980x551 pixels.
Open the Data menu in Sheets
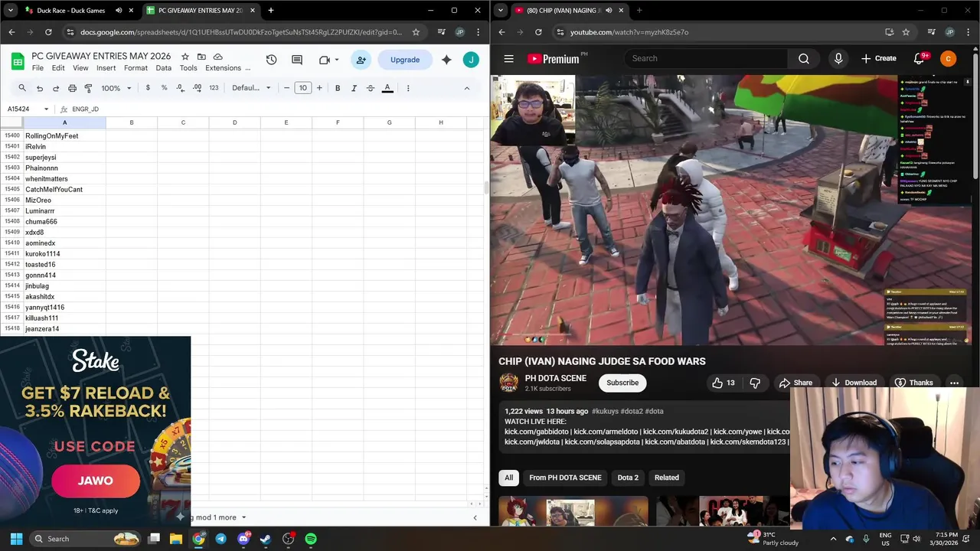tap(164, 68)
